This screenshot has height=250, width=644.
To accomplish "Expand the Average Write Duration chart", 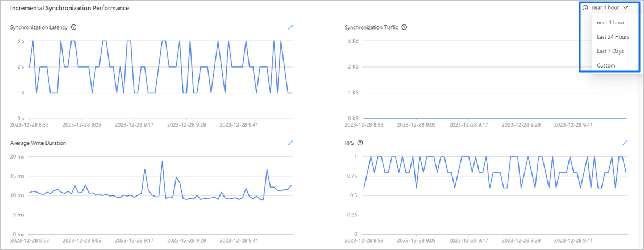I will click(290, 143).
